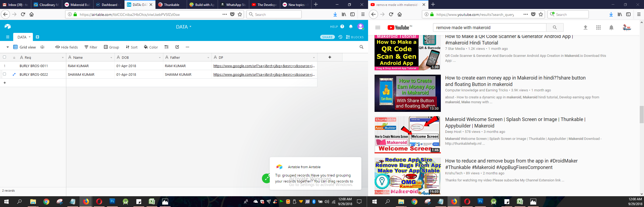Image resolution: width=644 pixels, height=207 pixels.
Task: Open Makeroid Welcome Screen video title
Action: [x=515, y=122]
